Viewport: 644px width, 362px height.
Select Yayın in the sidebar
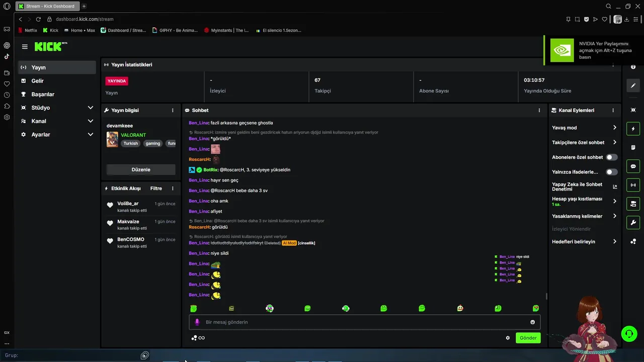pyautogui.click(x=57, y=67)
